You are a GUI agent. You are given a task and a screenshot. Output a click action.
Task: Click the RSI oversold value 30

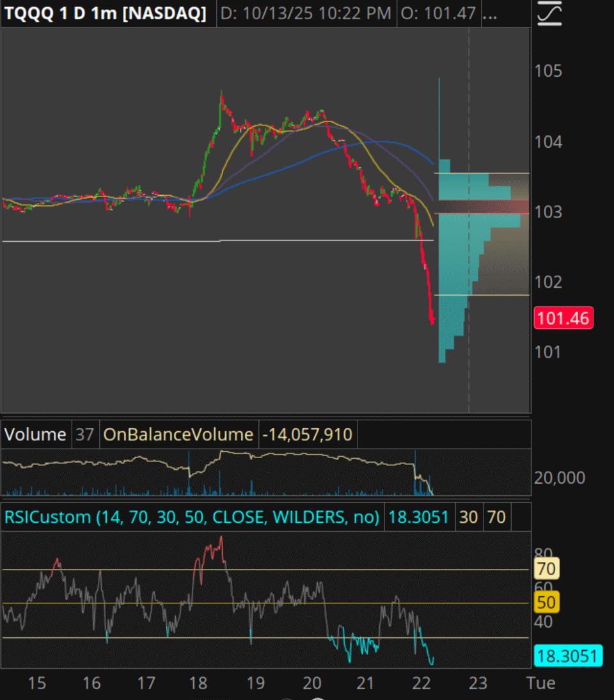(469, 517)
